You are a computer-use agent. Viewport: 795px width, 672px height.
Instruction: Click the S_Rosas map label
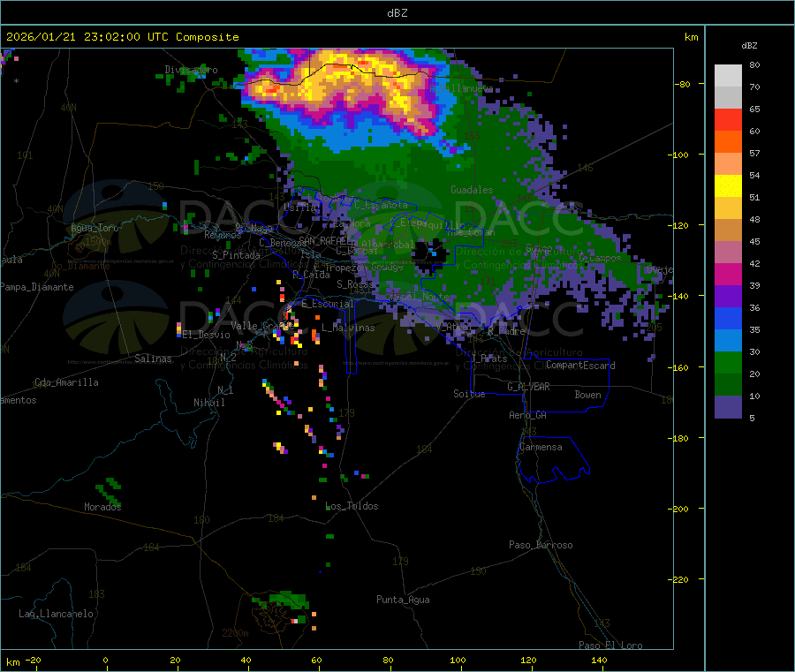point(355,284)
